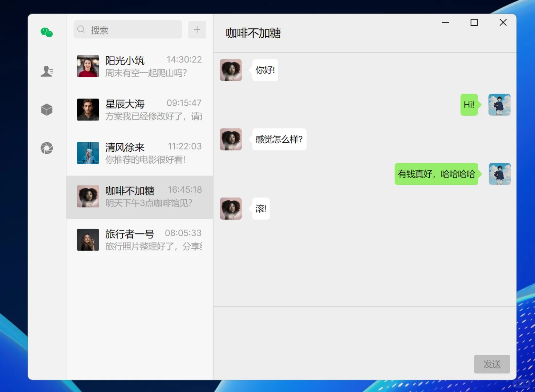Click the green Hi! message bubble
535x392 pixels.
(469, 105)
